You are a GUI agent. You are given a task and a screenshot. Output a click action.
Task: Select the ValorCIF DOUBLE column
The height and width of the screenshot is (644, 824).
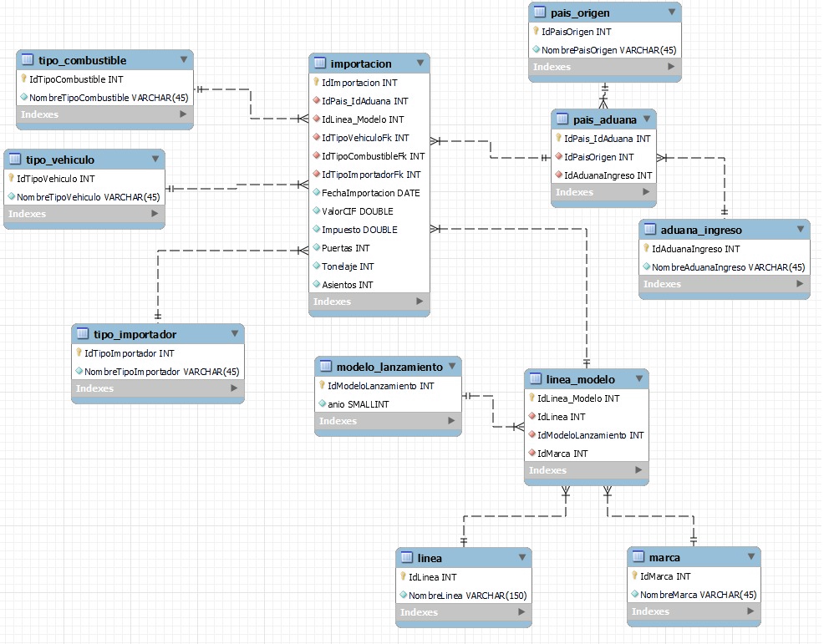pos(357,211)
